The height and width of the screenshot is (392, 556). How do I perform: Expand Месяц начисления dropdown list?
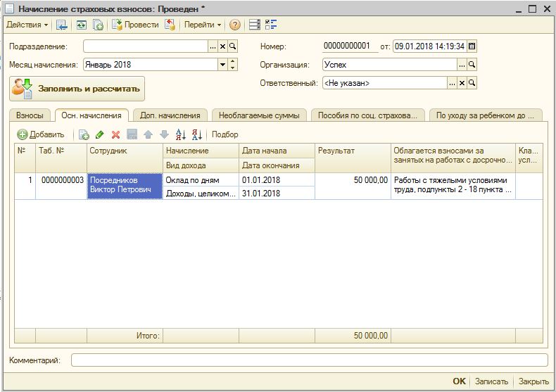[222, 65]
